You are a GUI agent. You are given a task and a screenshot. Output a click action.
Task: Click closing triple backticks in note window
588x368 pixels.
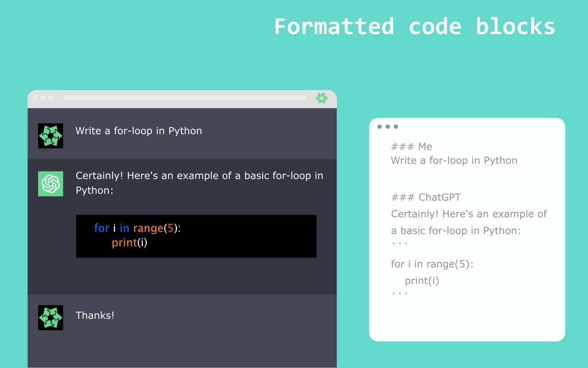[x=400, y=294]
